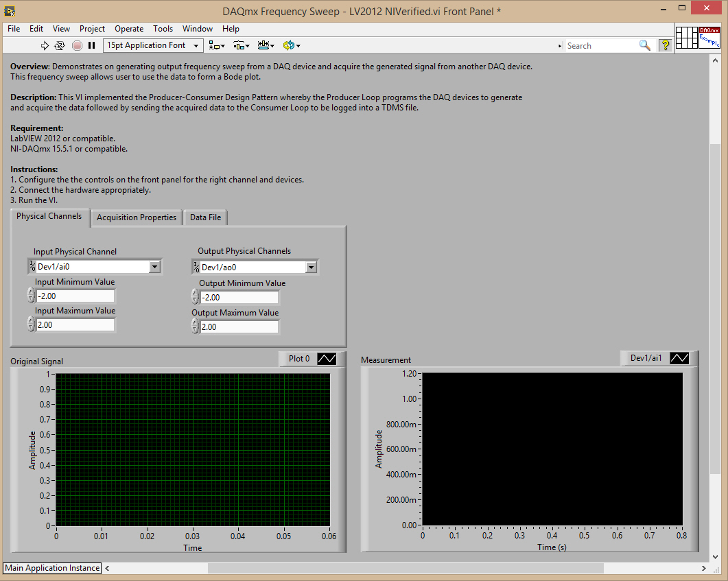Open the Operate menu

pos(129,29)
